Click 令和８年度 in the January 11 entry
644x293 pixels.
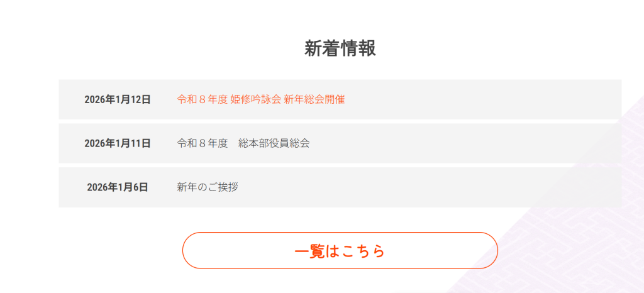[202, 143]
